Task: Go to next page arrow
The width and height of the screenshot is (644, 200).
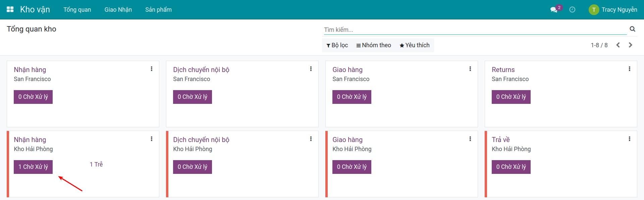Action: pyautogui.click(x=630, y=45)
